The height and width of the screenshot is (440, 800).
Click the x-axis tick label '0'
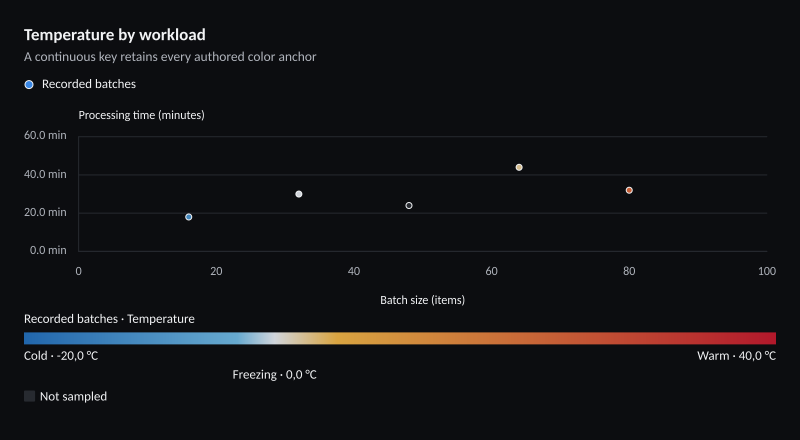[79, 272]
